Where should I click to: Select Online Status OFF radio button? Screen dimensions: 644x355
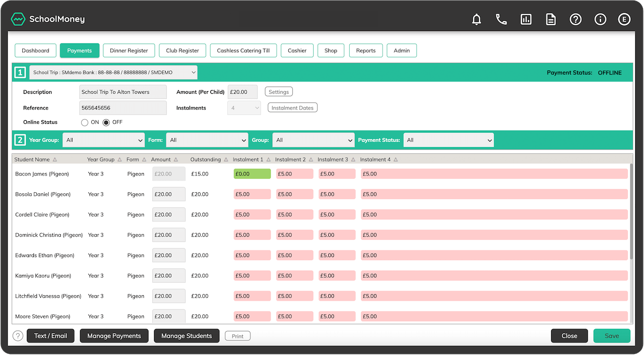click(106, 122)
